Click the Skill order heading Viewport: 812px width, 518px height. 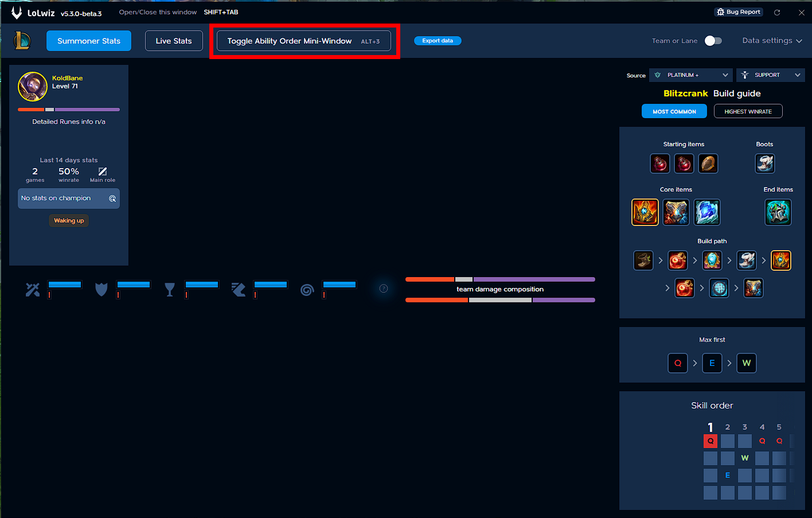click(712, 406)
